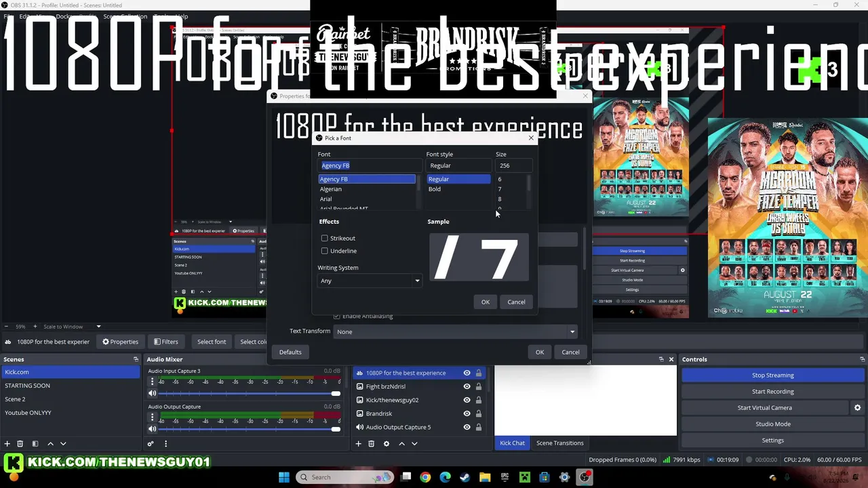
Task: Cancel the Pick a Font dialog
Action: point(516,302)
